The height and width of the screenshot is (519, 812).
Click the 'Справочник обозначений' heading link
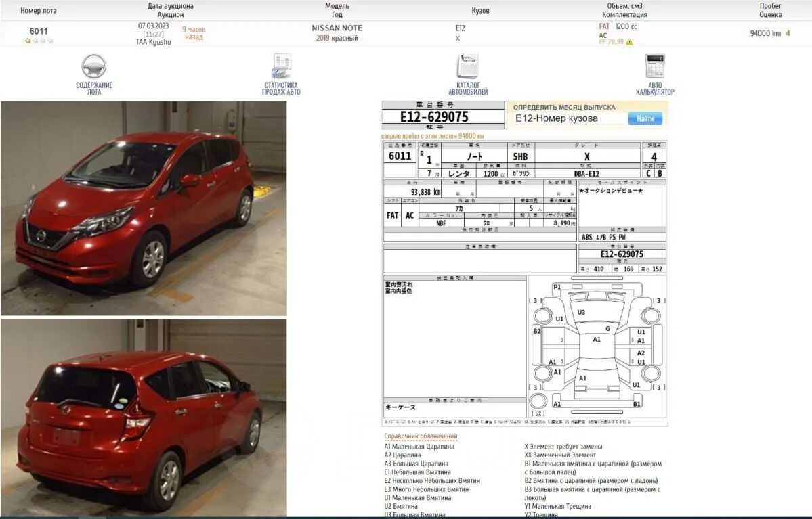tap(421, 436)
